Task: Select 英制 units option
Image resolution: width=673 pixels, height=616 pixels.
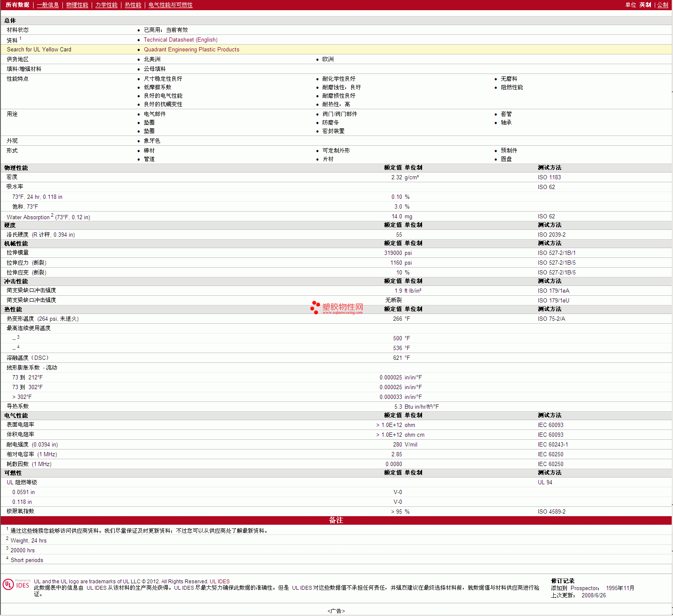Action: pos(645,5)
